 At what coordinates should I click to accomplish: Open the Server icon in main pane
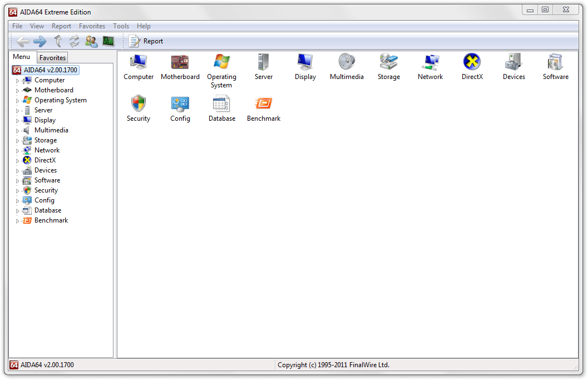[x=263, y=62]
